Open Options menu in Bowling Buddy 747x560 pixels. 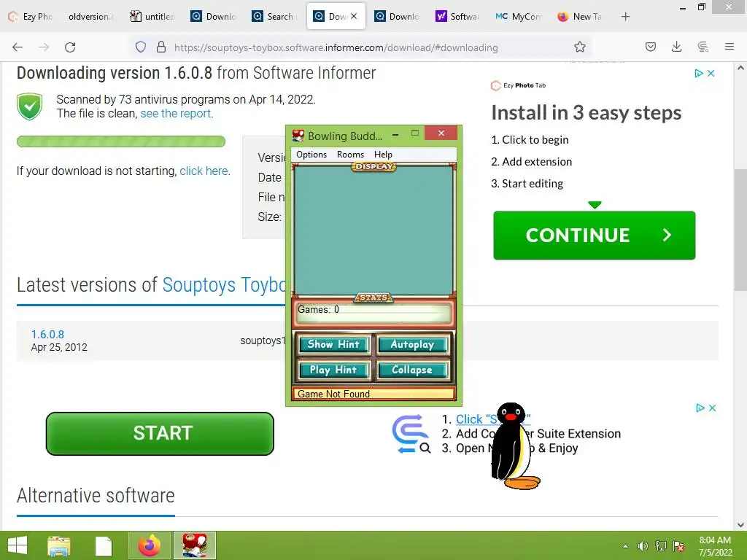coord(311,155)
